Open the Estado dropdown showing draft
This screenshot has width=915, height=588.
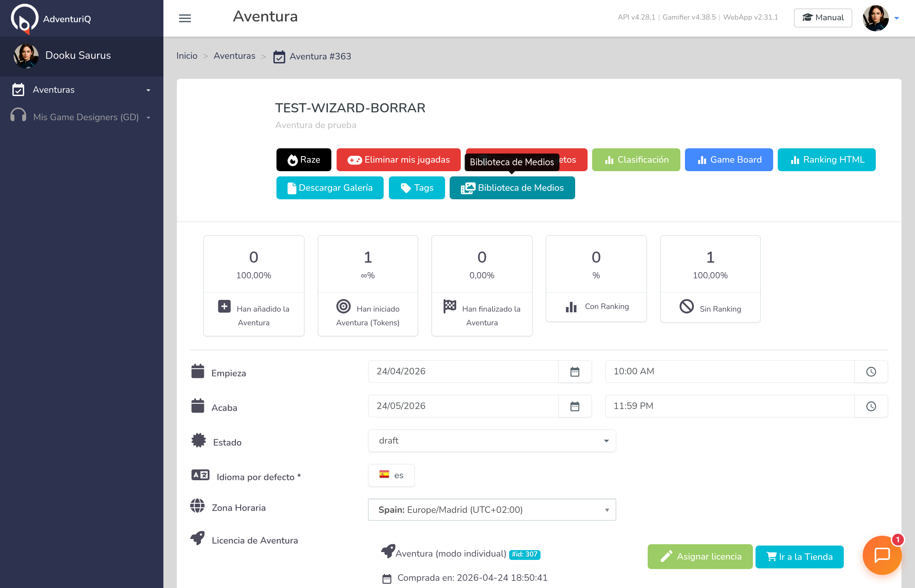pos(492,441)
